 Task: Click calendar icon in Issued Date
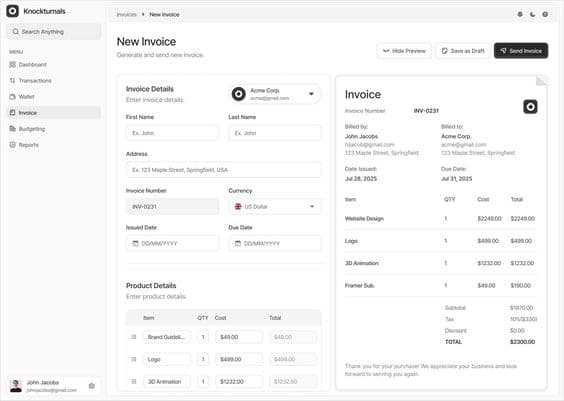pyautogui.click(x=136, y=243)
